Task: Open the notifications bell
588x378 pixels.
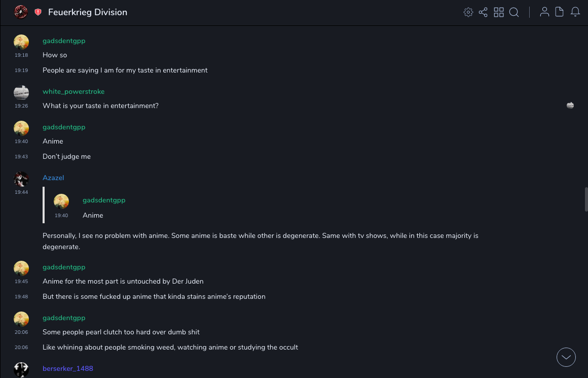Action: point(575,12)
